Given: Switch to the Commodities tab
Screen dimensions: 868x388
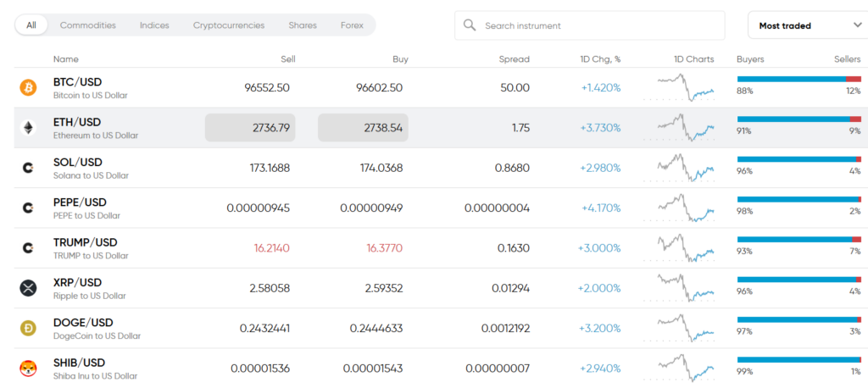Looking at the screenshot, I should click(88, 25).
